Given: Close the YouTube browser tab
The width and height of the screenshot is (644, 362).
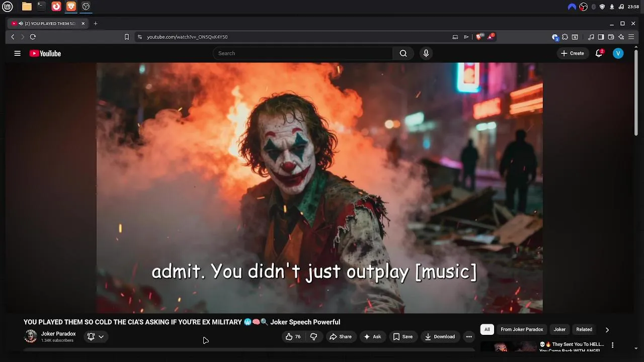Looking at the screenshot, I should (83, 24).
